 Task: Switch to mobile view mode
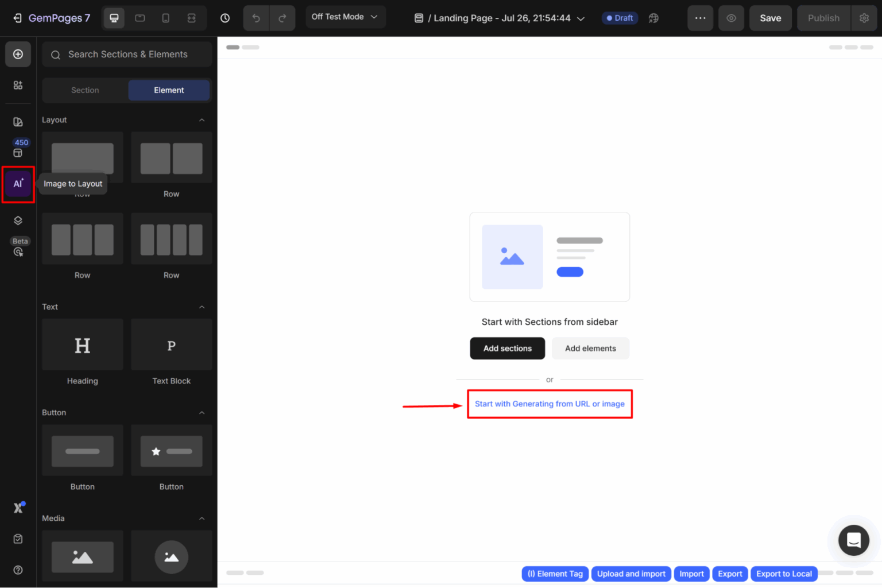166,18
